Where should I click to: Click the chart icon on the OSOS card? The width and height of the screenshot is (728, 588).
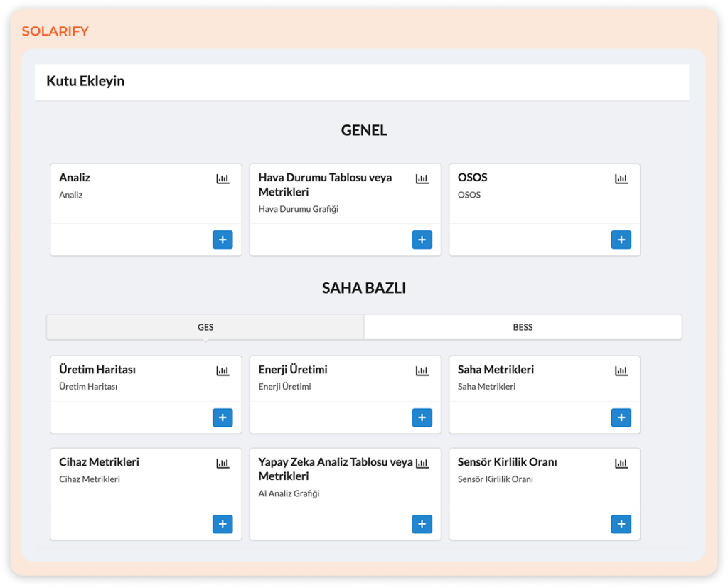coord(621,178)
